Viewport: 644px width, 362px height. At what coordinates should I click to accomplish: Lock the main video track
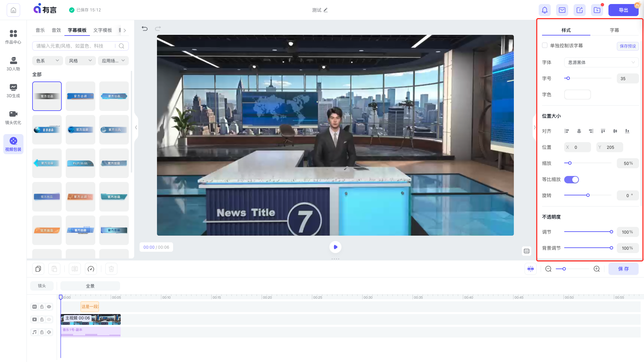click(42, 319)
